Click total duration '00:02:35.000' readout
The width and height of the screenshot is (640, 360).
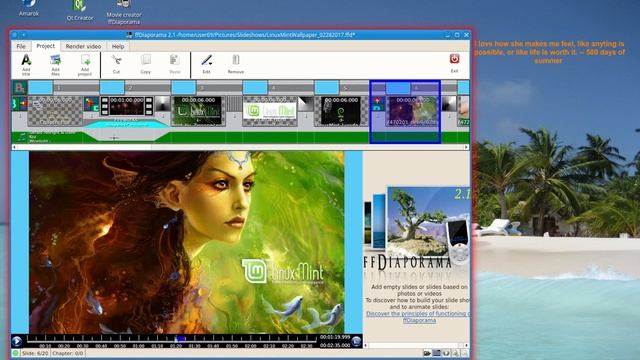point(335,345)
